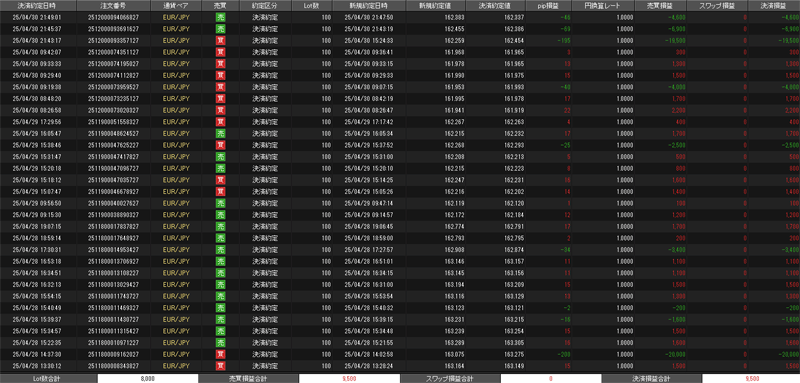
Task: Sort by 決済約定日時 column header
Action: (38, 6)
